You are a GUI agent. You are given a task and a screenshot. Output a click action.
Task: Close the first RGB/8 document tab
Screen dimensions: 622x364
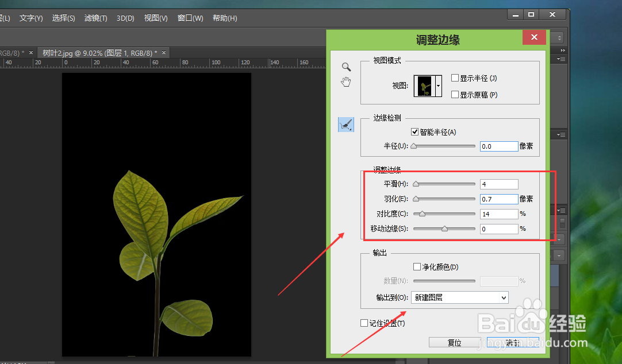point(31,52)
